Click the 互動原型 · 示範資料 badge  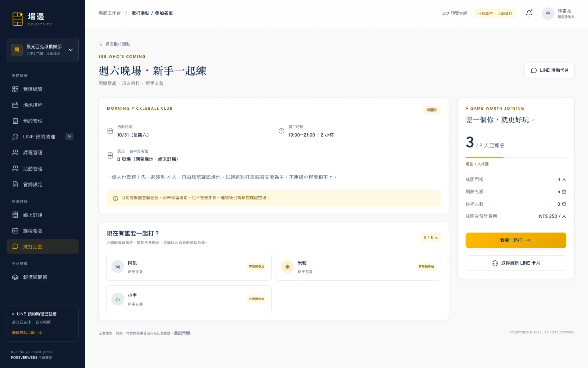[495, 13]
